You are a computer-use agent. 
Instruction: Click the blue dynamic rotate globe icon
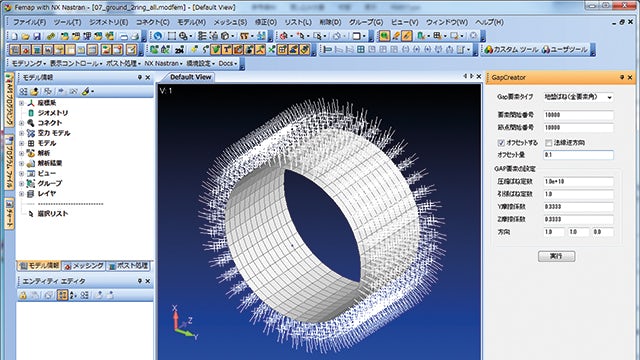pos(158,36)
